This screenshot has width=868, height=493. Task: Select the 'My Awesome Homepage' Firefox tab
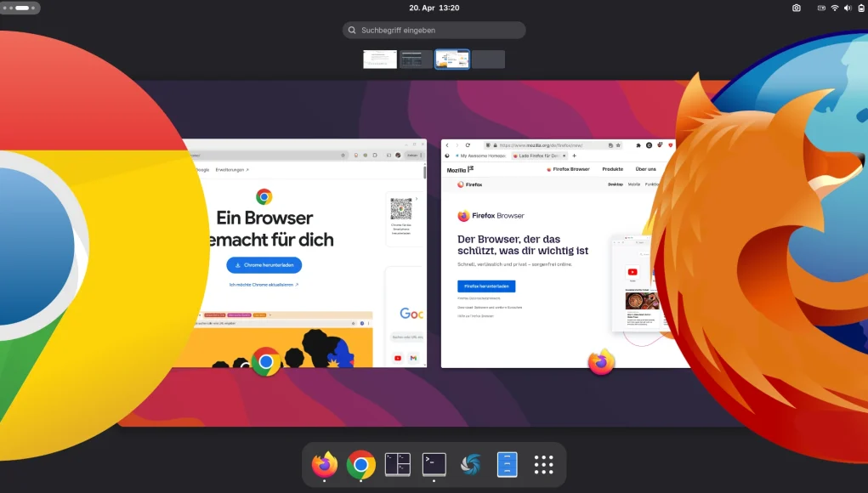[x=482, y=156]
